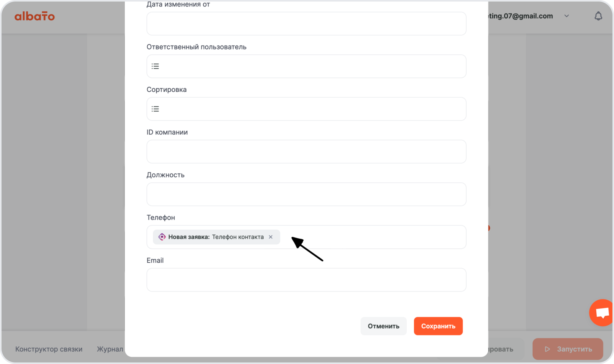Click the Albato logo
The image size is (614, 364).
pyautogui.click(x=35, y=16)
